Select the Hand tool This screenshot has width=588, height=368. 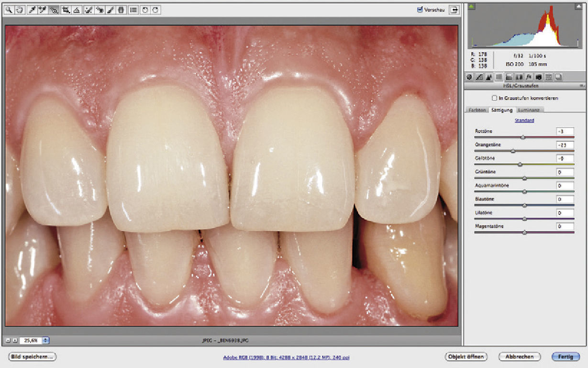tap(19, 10)
